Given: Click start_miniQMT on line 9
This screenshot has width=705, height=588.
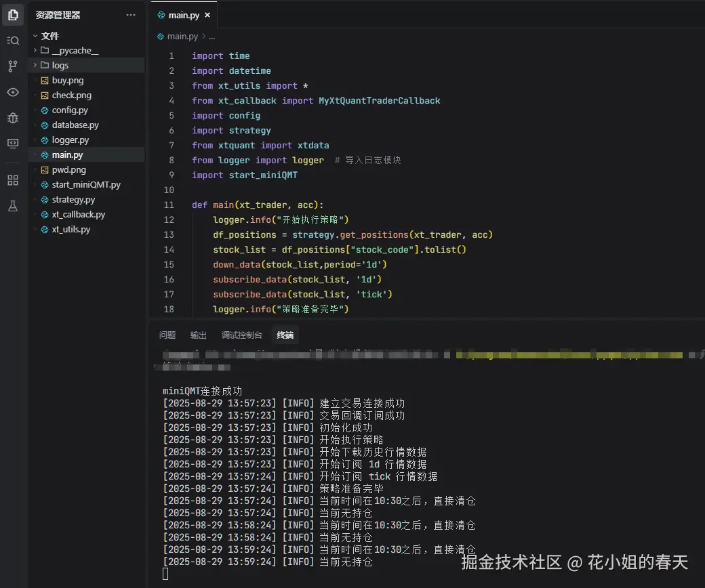Looking at the screenshot, I should pos(263,175).
